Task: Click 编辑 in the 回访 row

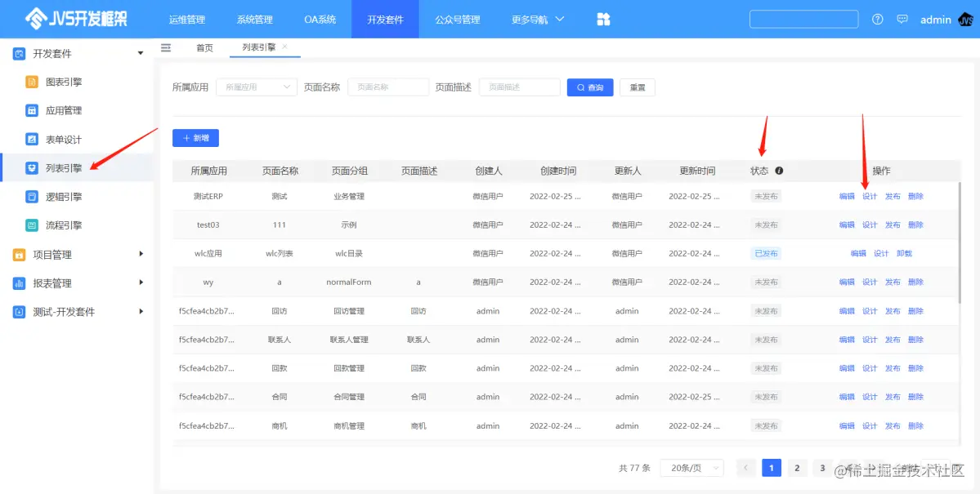Action: (x=847, y=311)
